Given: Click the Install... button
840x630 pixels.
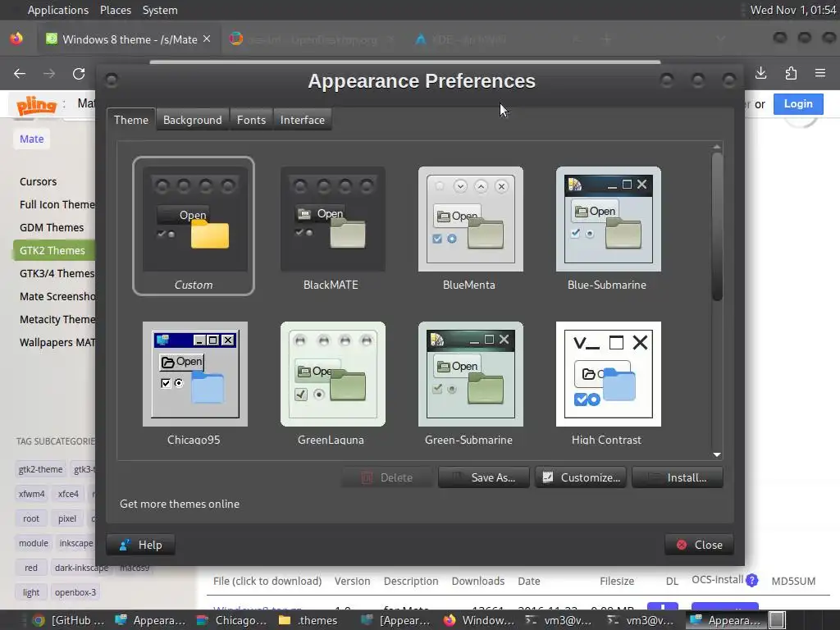Looking at the screenshot, I should (x=677, y=477).
